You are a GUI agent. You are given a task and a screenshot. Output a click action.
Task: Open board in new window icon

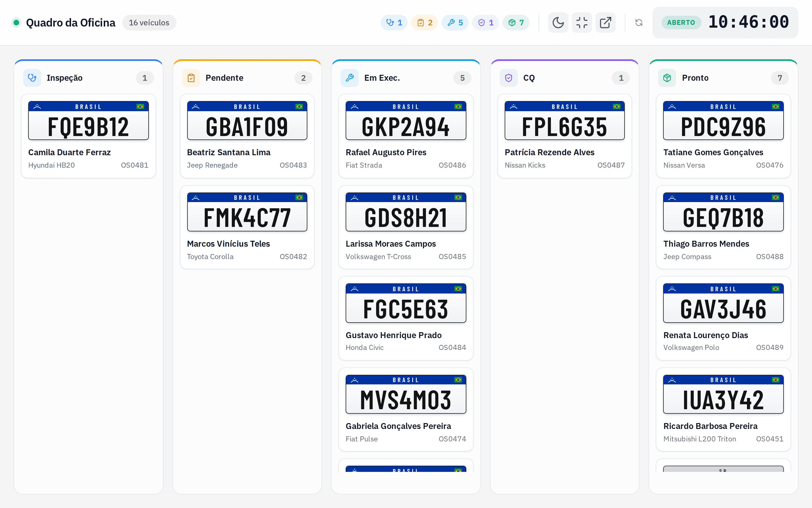click(606, 23)
